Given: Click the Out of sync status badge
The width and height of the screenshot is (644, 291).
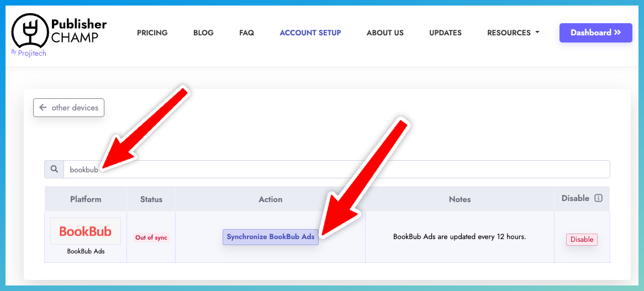Looking at the screenshot, I should point(151,237).
